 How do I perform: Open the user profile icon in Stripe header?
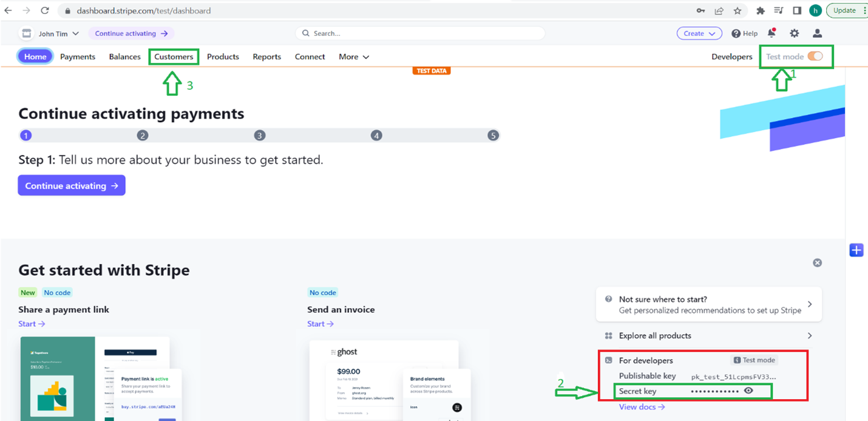(x=818, y=33)
